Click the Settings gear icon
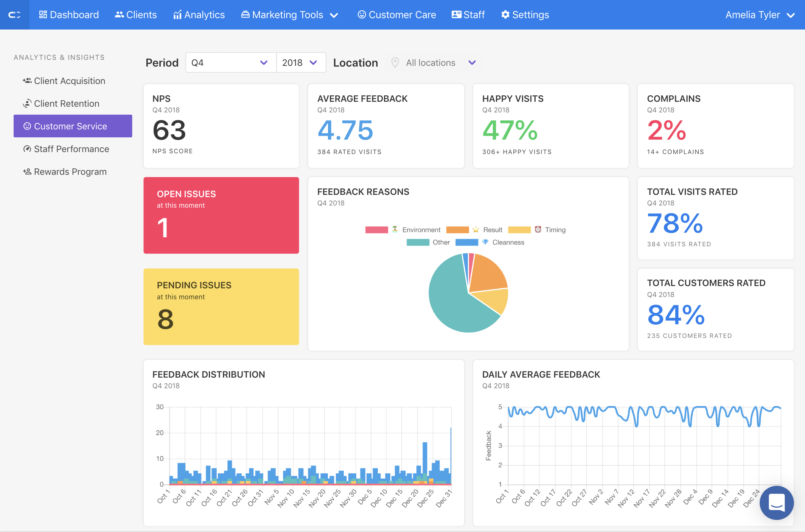Viewport: 805px width, 532px height. pos(505,15)
